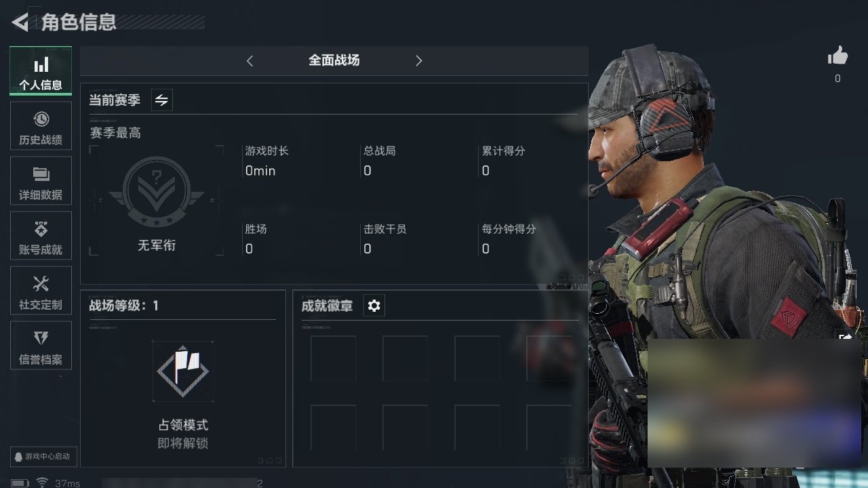Open 账号成就 achievements section
The height and width of the screenshot is (488, 868).
[41, 236]
